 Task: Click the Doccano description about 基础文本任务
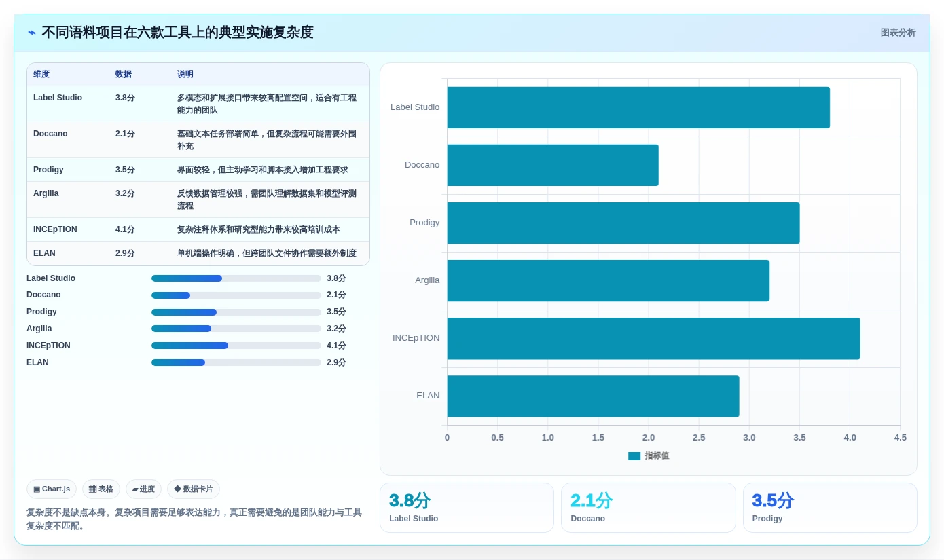coord(267,140)
